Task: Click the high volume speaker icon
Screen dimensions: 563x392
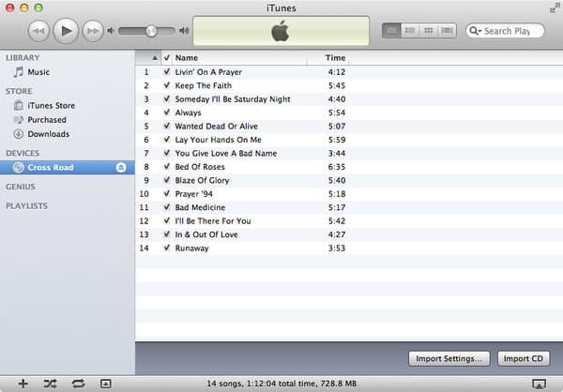Action: [x=184, y=31]
